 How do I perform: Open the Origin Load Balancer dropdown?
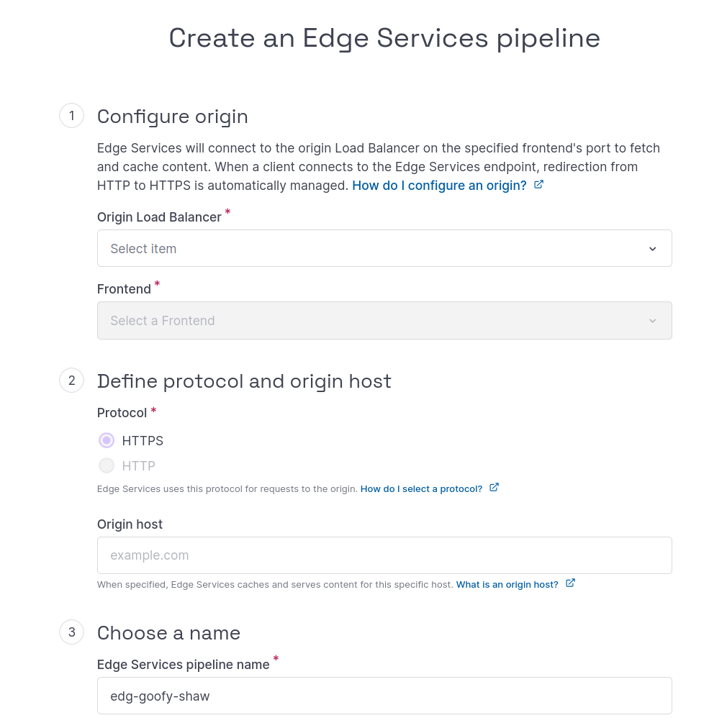point(384,248)
